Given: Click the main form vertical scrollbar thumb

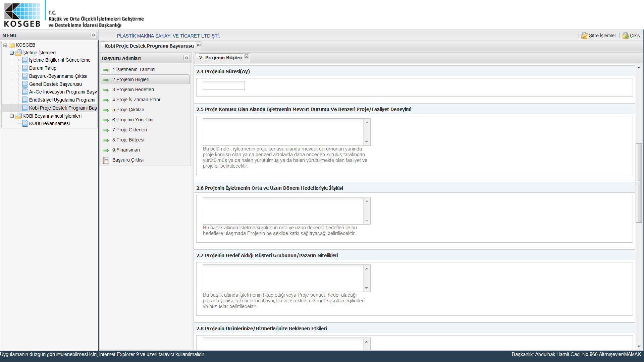Looking at the screenshot, I should [x=639, y=183].
